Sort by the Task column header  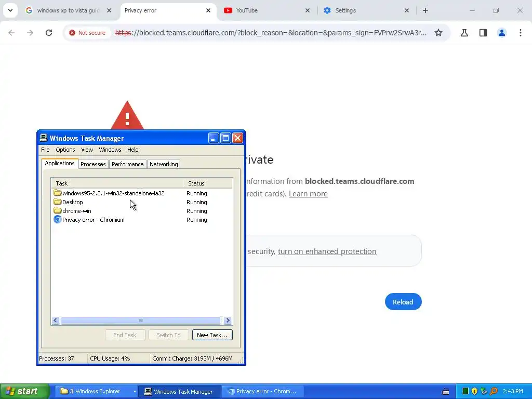(x=117, y=183)
